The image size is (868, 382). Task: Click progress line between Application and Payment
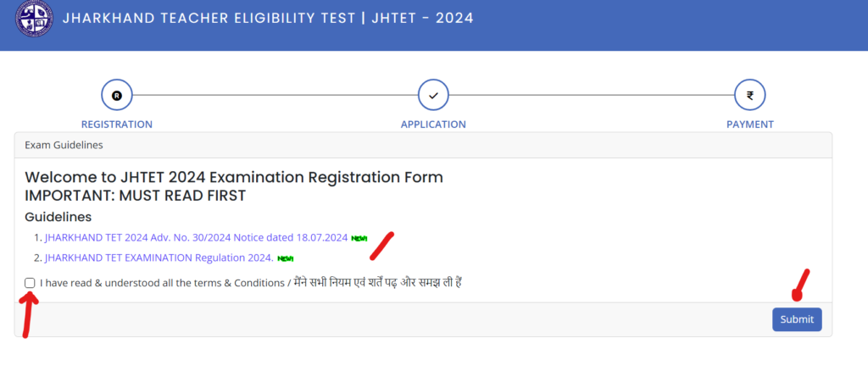pos(592,95)
